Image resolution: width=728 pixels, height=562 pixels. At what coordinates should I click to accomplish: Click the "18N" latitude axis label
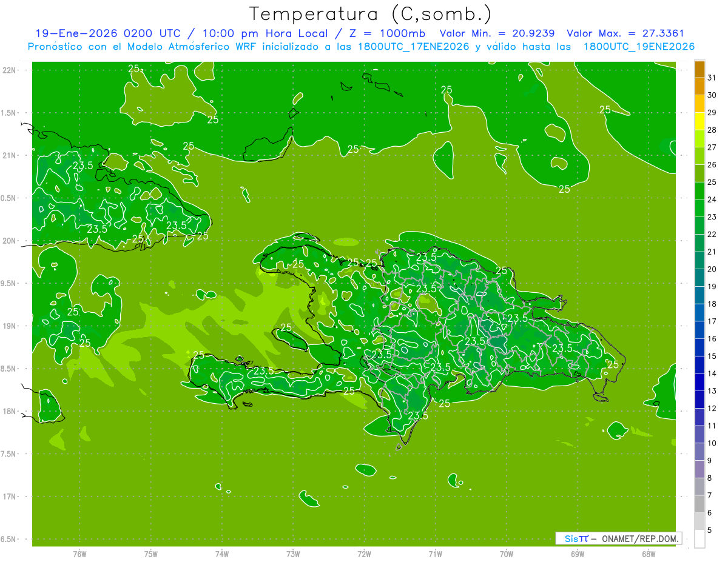(10, 411)
